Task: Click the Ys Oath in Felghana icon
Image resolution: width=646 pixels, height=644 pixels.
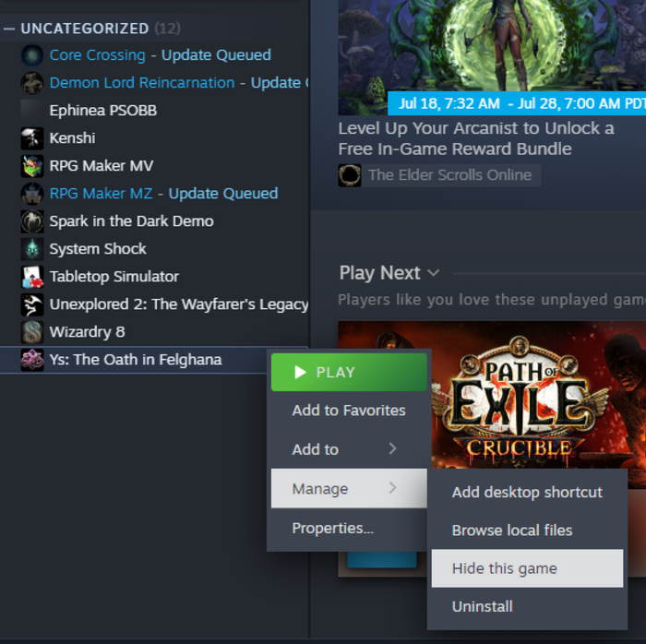Action: [32, 360]
